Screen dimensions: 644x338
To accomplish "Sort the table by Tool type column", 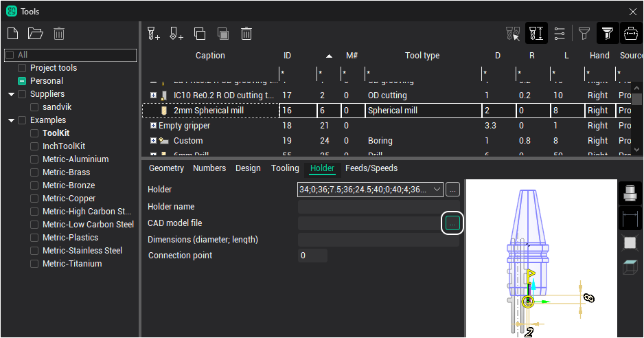I will click(x=422, y=56).
